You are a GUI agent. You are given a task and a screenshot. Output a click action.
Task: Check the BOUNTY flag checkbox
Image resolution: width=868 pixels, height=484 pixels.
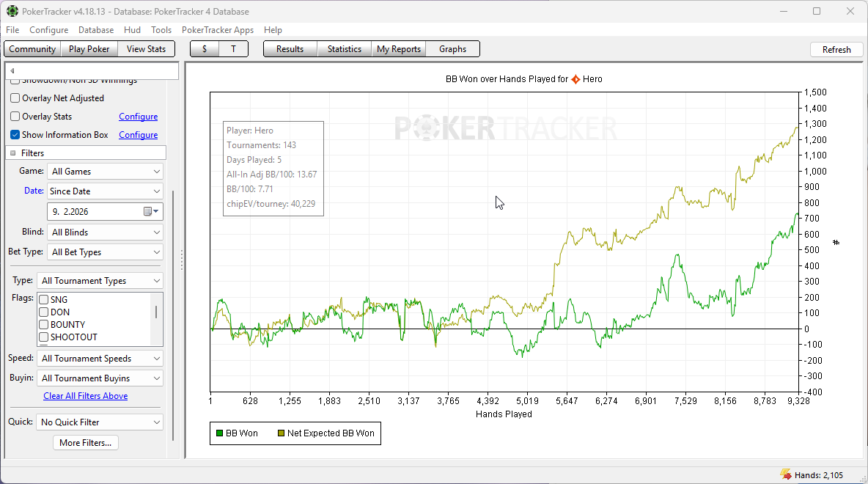[x=44, y=325]
